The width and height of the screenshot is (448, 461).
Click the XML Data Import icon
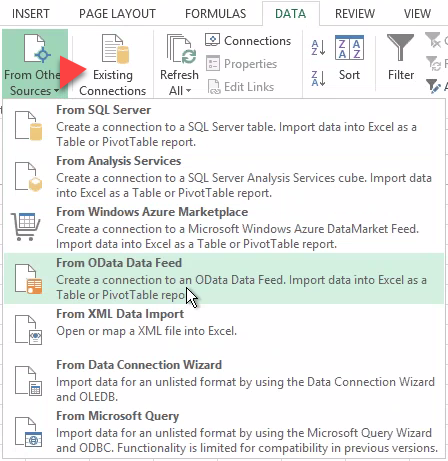coord(28,330)
